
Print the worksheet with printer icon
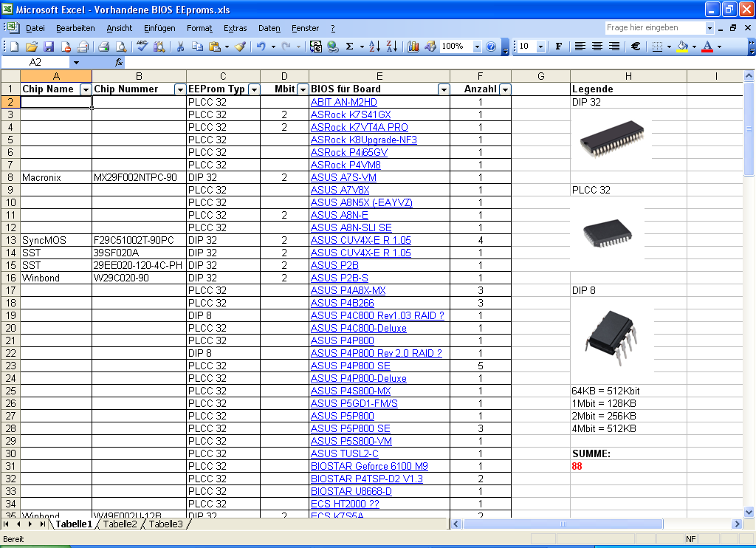(103, 47)
